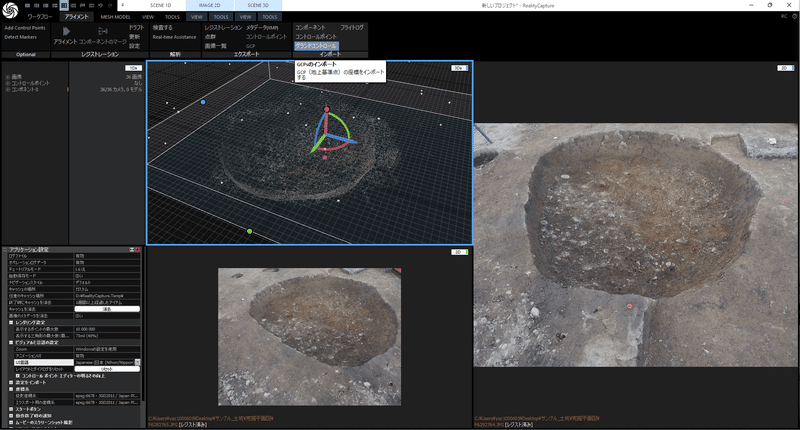This screenshot has width=800, height=430.
Task: Click the lower-left excavation photo thumbnail
Action: click(309, 334)
